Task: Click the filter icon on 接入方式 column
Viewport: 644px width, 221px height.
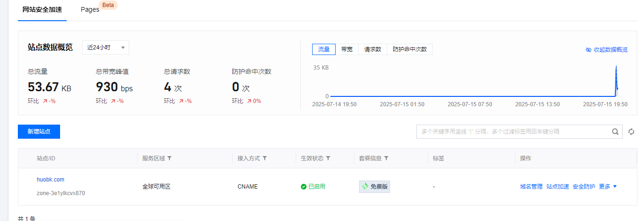Action: pyautogui.click(x=265, y=158)
